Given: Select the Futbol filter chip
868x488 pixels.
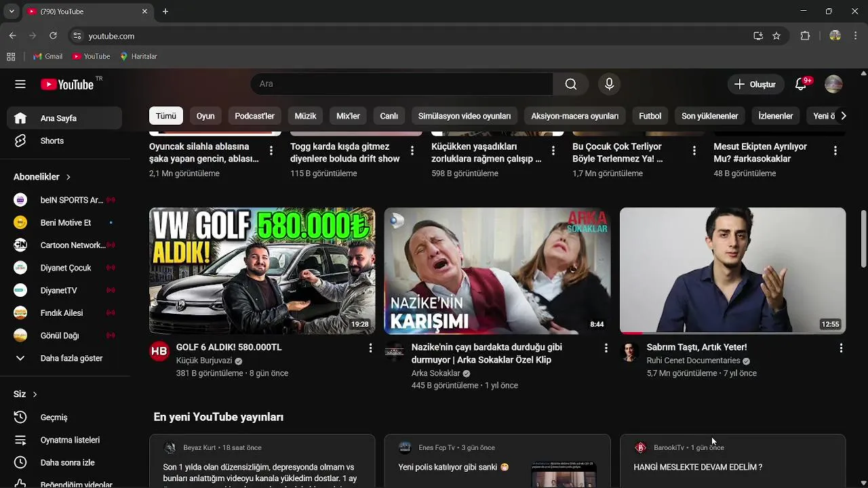Looking at the screenshot, I should click(x=650, y=116).
